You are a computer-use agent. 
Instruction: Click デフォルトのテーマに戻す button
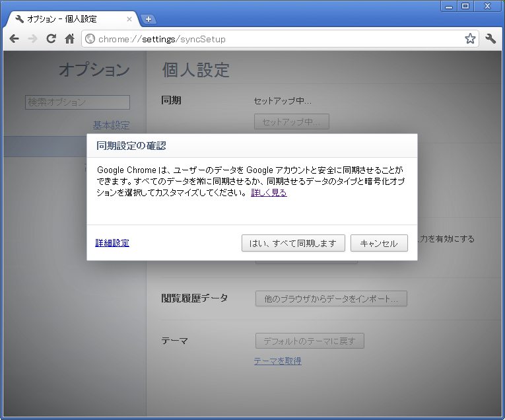pyautogui.click(x=310, y=341)
